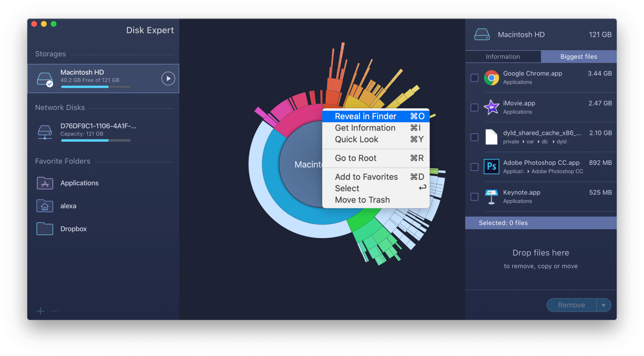The image size is (644, 356).
Task: Click the Keynote app icon
Action: tap(491, 196)
